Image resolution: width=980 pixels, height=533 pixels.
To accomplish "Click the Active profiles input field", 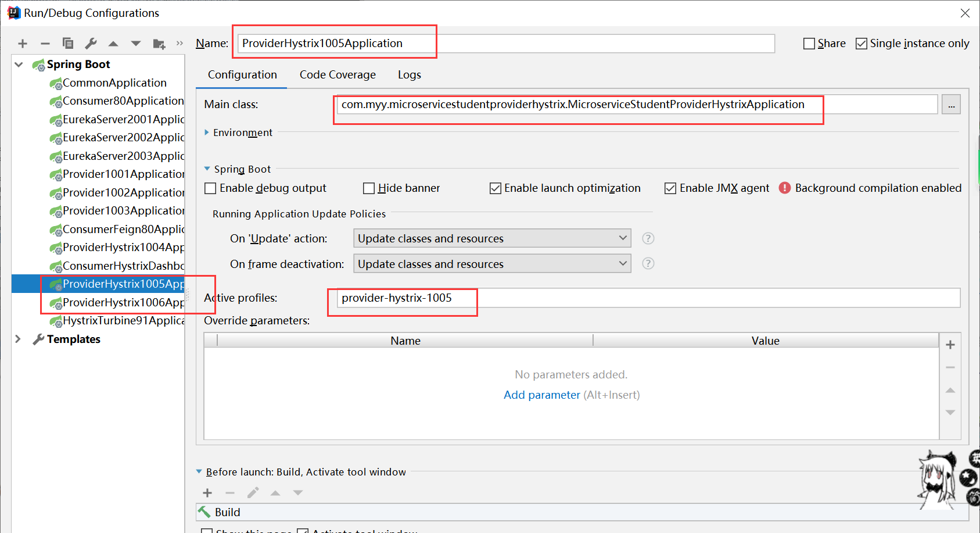I will tap(648, 298).
